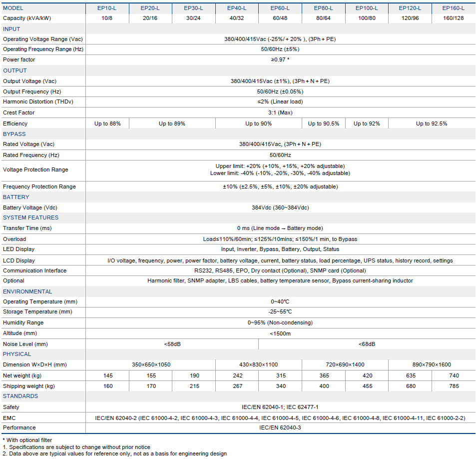Click the ENVIRONMENTAL section heading

click(x=27, y=291)
